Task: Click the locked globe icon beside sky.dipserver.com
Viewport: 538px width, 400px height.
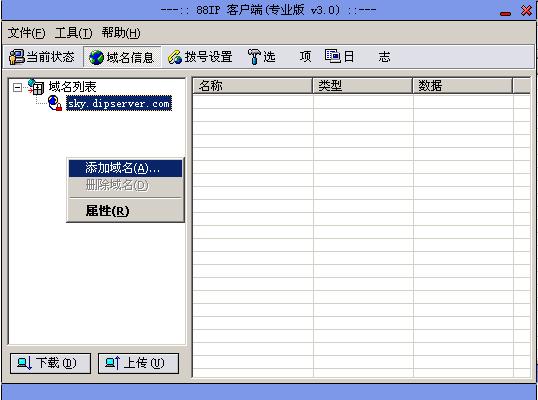Action: pos(55,103)
